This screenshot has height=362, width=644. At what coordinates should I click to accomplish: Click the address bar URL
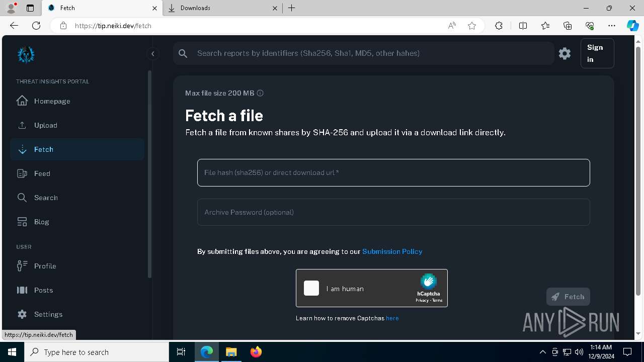pyautogui.click(x=113, y=26)
